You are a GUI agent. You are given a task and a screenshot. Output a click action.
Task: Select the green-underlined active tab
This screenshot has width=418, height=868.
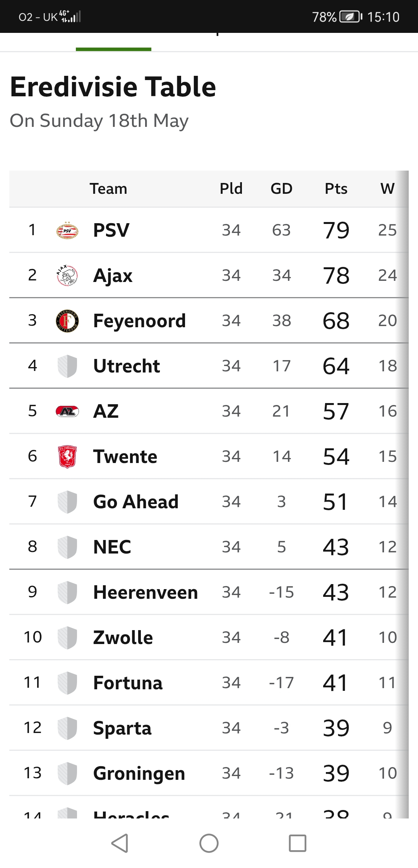(x=113, y=42)
